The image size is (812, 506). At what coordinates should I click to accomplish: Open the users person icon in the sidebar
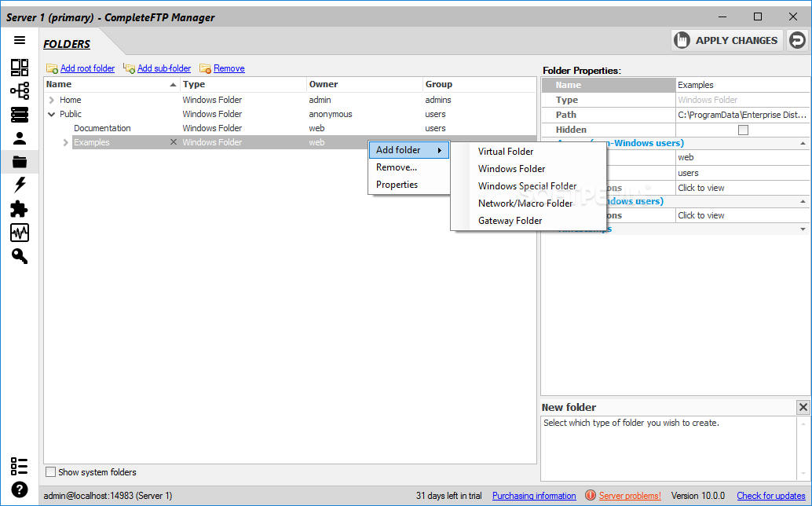[20, 138]
